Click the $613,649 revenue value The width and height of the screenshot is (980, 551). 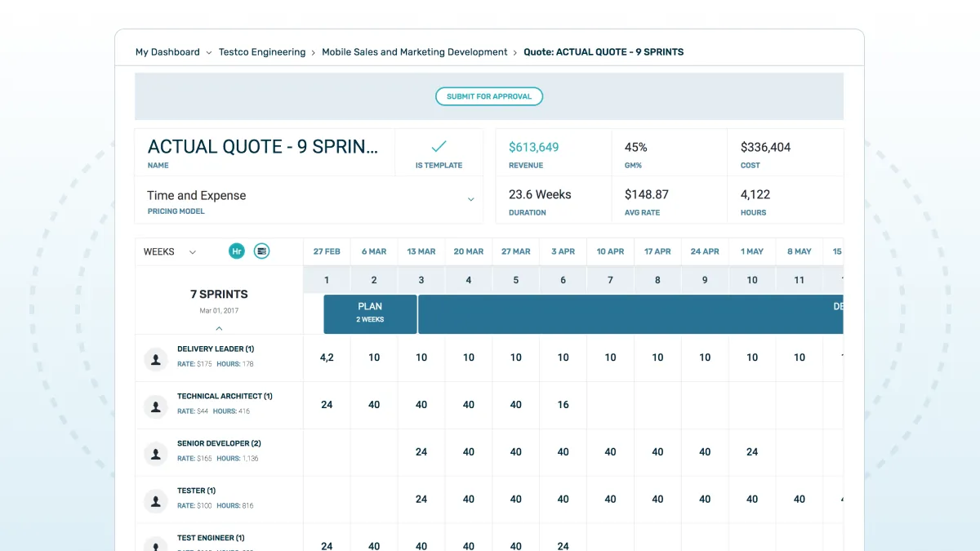[x=534, y=148]
